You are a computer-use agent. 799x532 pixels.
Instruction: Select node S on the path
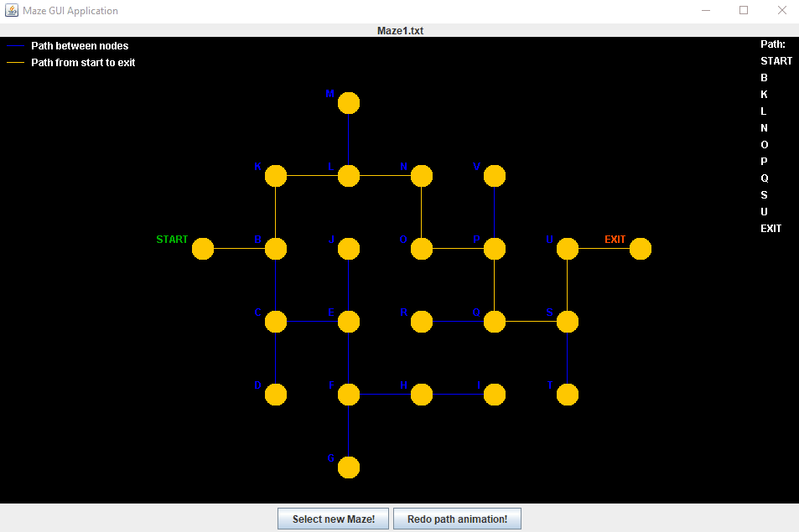568,322
